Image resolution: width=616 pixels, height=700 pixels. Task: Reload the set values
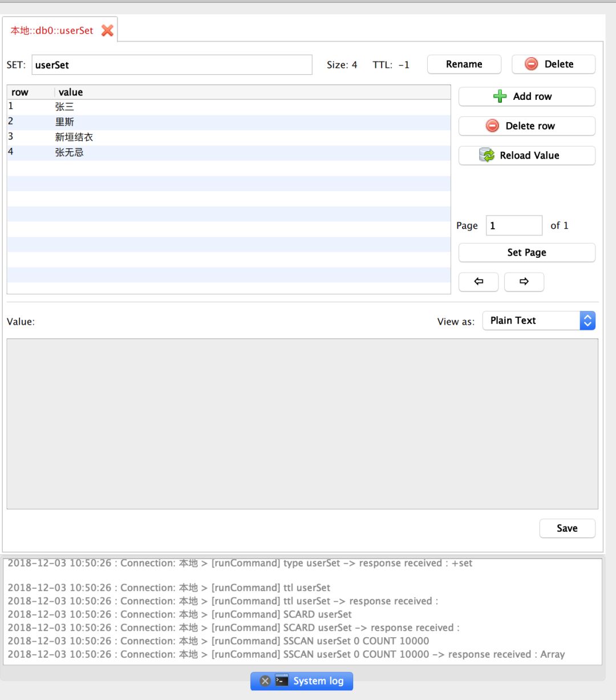tap(526, 156)
